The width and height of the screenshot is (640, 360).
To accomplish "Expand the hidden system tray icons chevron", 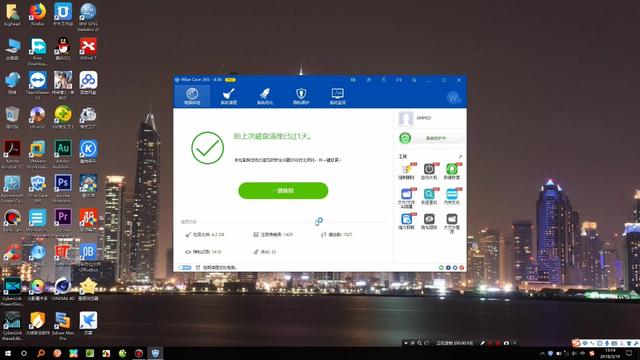I will [542, 353].
